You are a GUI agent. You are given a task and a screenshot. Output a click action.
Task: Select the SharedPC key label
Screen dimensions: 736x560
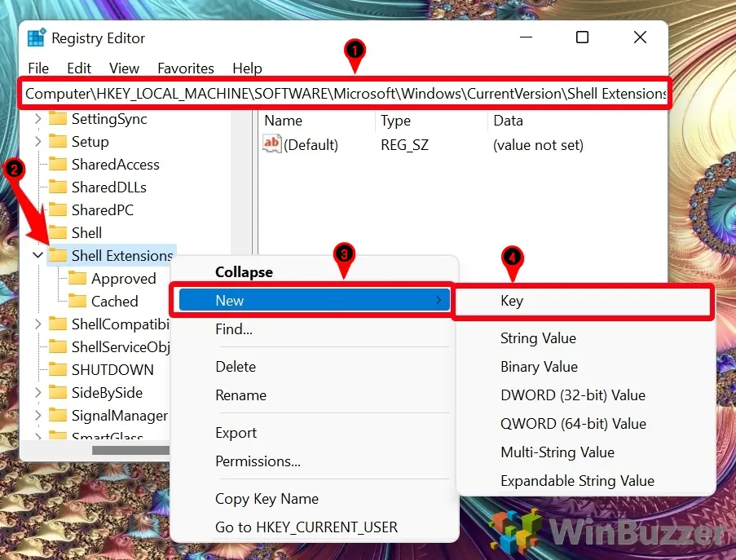point(103,209)
